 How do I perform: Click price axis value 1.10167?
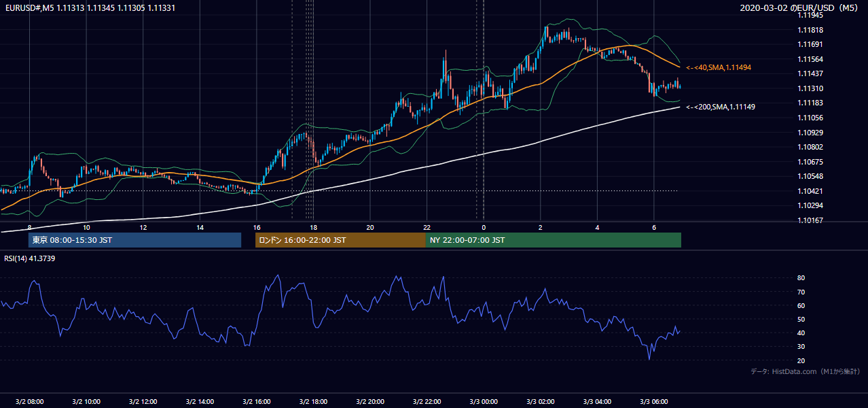(x=811, y=220)
